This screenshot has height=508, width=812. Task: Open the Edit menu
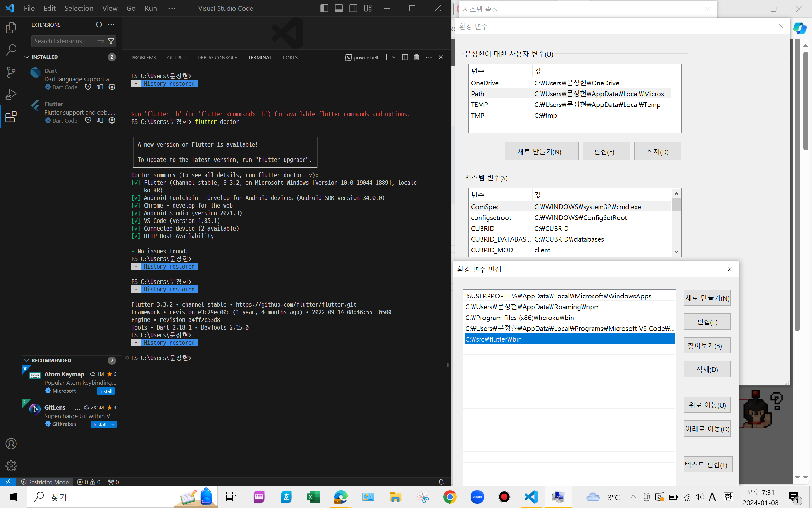[49, 8]
